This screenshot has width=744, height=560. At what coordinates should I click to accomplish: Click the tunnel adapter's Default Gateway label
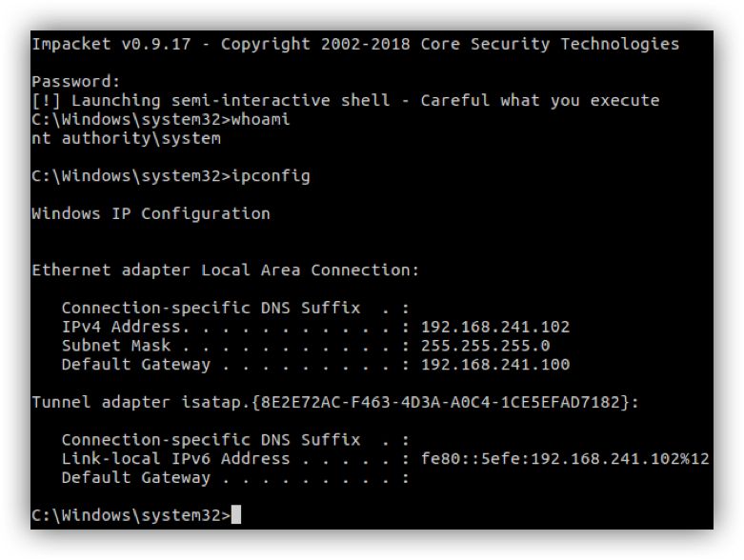tap(135, 478)
